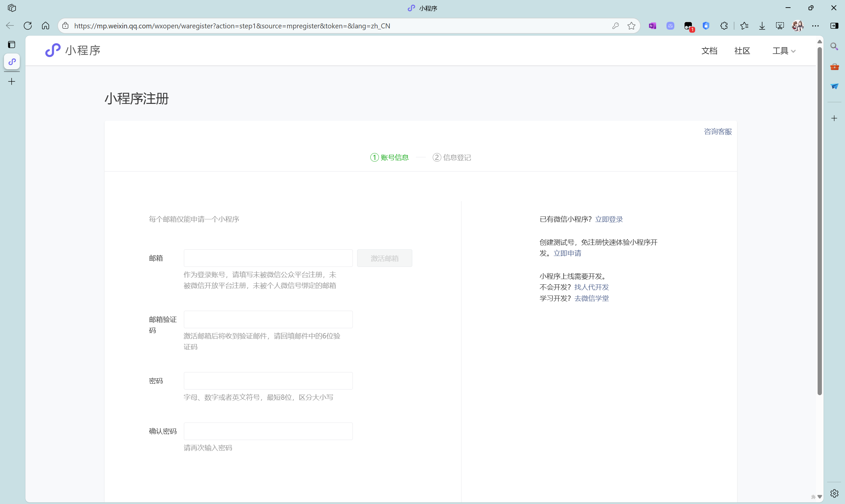Image resolution: width=845 pixels, height=504 pixels.
Task: Click the 每个邮箱仅能申请一个小程序 note
Action: click(x=194, y=219)
